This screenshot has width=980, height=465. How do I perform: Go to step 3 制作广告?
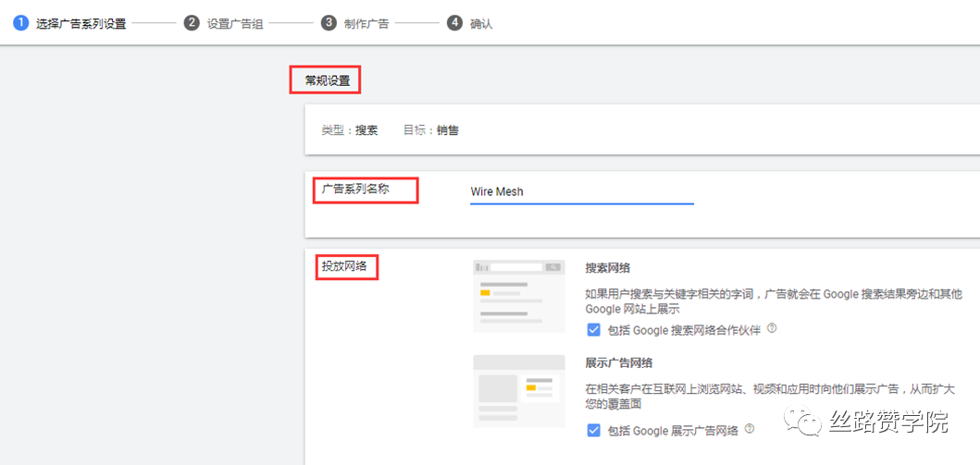(x=355, y=24)
